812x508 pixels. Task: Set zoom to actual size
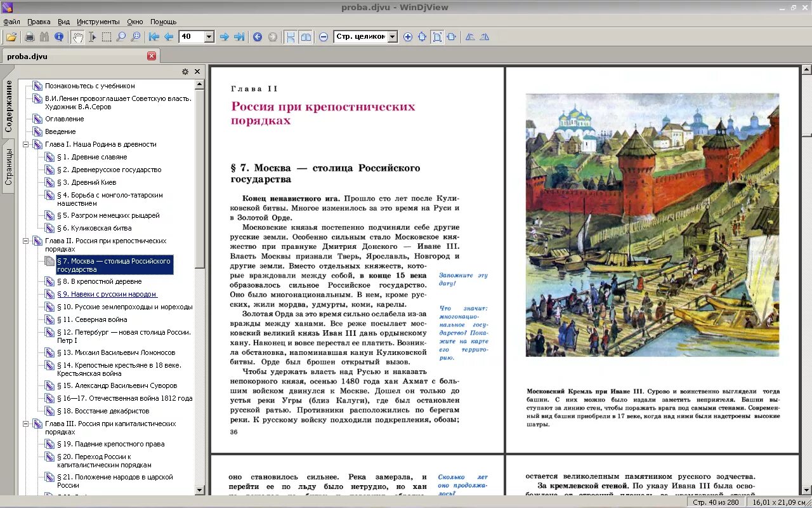(422, 37)
